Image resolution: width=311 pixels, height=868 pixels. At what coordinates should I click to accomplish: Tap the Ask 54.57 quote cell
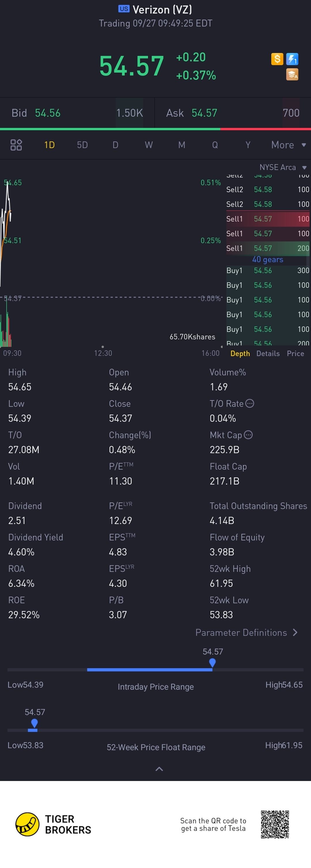(233, 113)
